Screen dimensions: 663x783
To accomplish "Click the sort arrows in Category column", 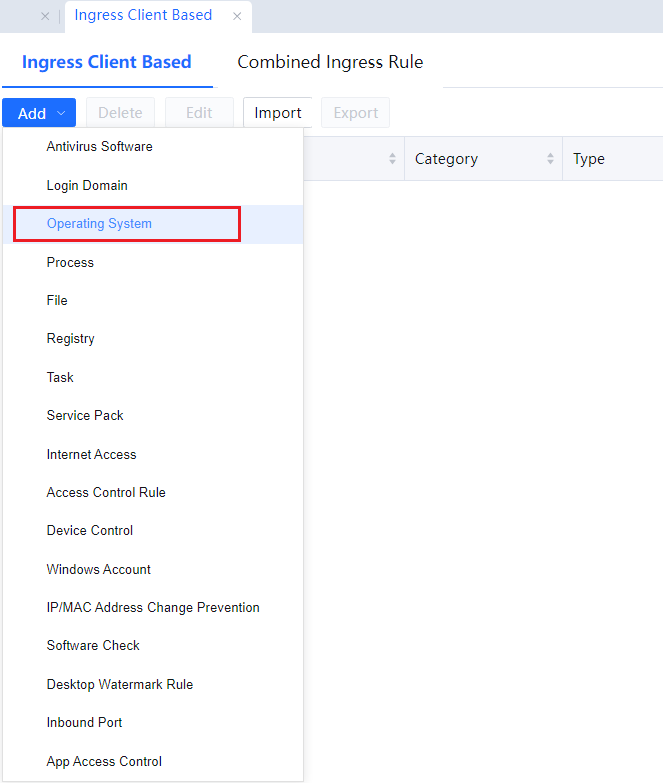I will (550, 159).
